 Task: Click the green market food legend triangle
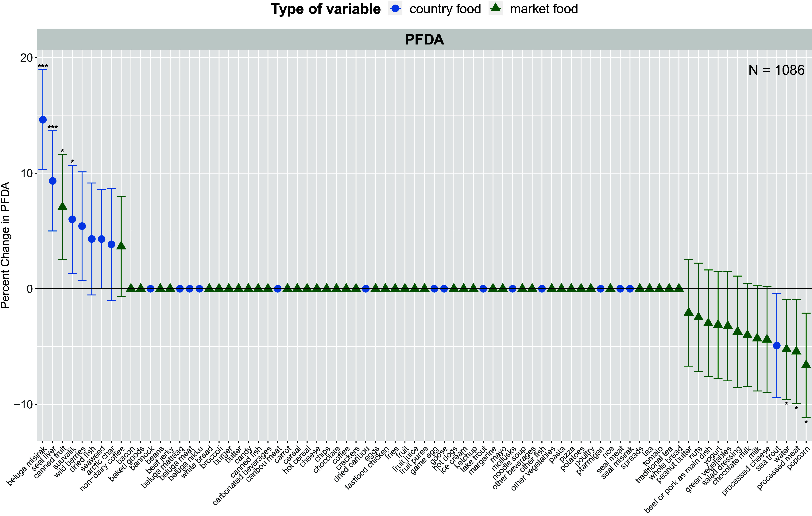click(x=496, y=8)
